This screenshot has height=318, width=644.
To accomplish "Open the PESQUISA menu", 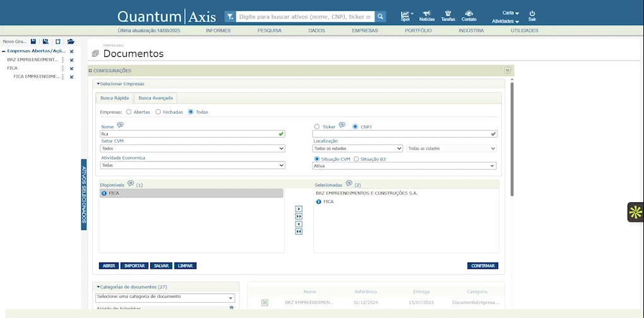I will (270, 31).
